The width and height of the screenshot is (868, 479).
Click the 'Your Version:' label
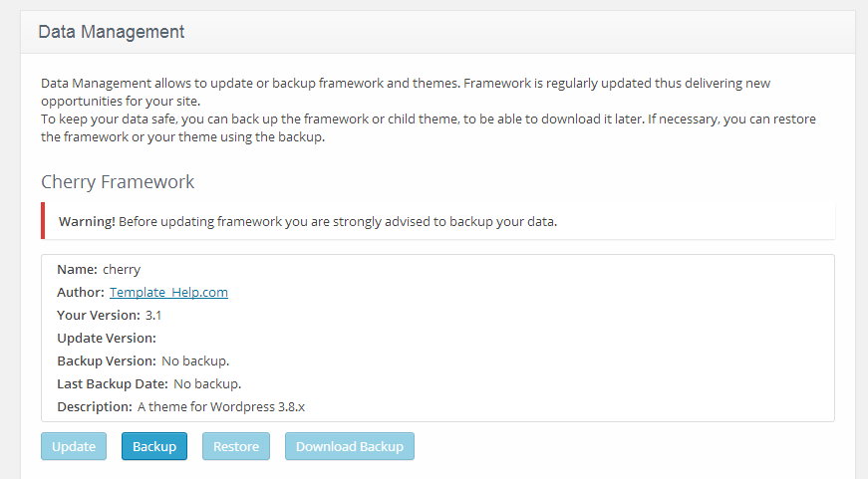click(x=99, y=315)
